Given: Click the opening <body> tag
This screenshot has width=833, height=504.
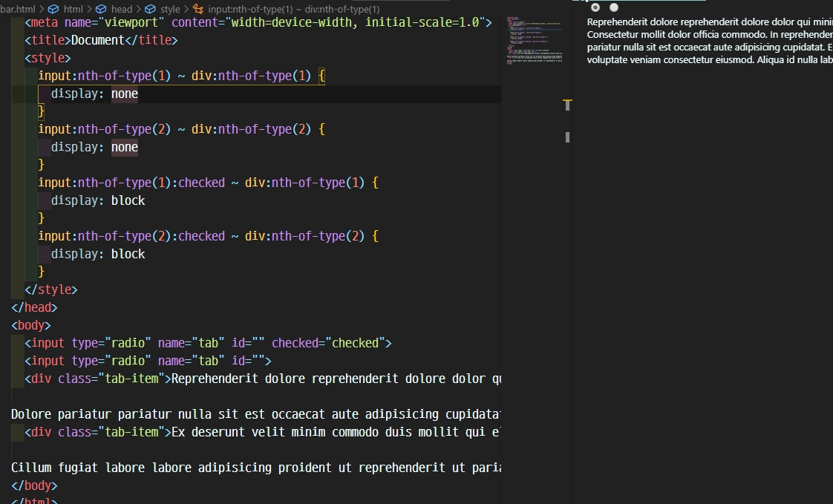Looking at the screenshot, I should 31,325.
